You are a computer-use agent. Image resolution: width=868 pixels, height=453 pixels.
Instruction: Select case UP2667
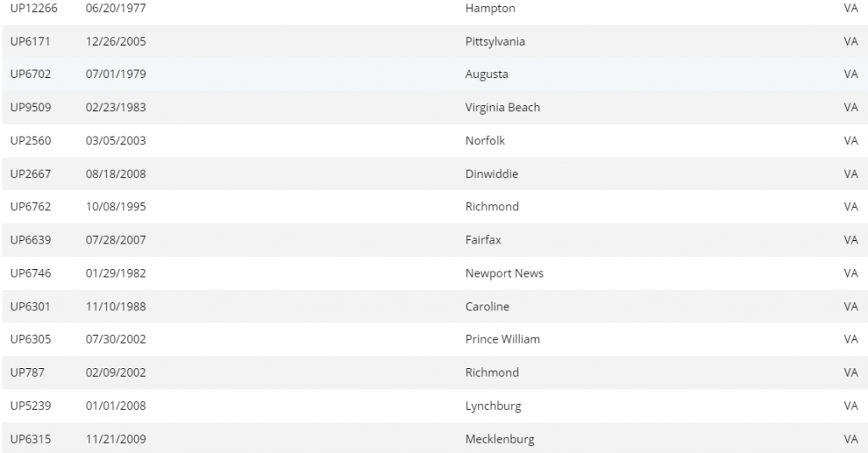(x=31, y=174)
